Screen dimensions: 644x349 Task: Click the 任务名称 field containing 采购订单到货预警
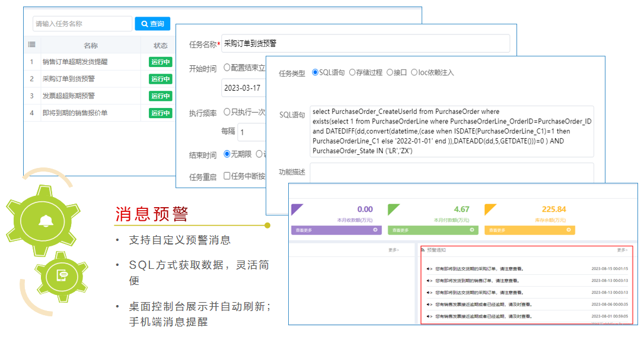365,43
